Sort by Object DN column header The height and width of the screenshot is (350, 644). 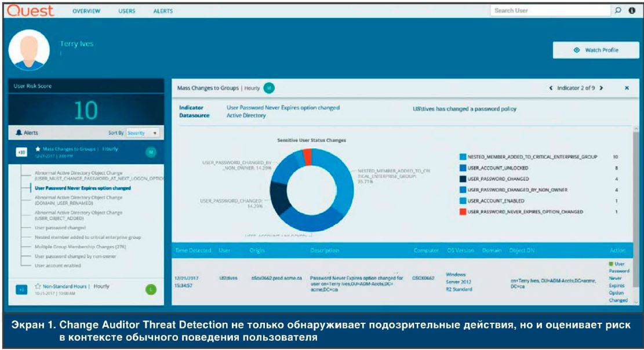tap(522, 250)
